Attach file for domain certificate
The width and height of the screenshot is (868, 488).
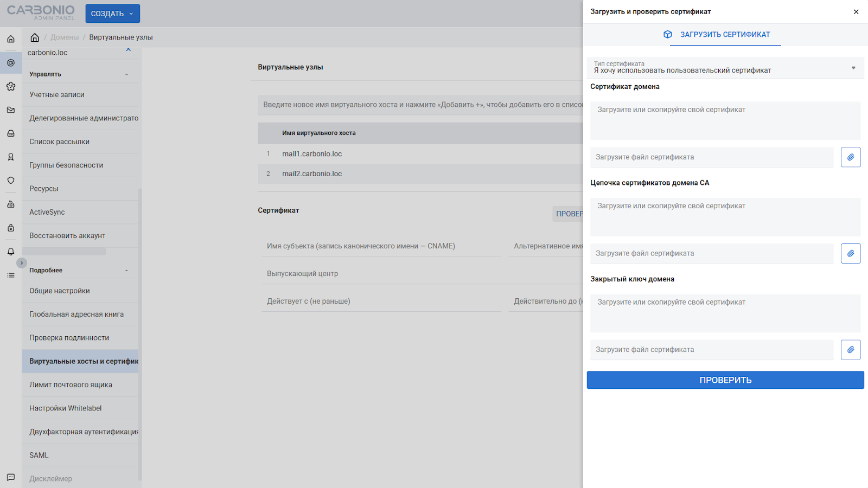tap(851, 157)
